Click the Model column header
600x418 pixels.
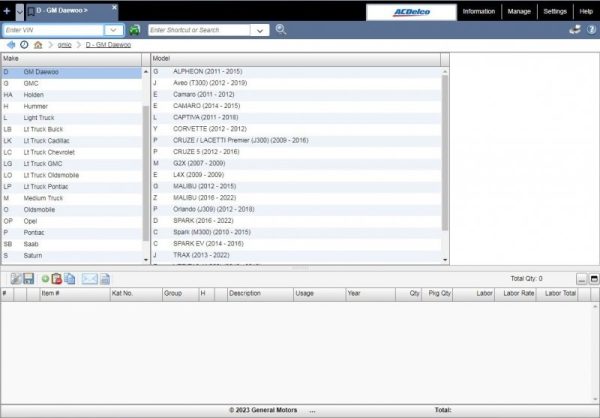point(295,59)
